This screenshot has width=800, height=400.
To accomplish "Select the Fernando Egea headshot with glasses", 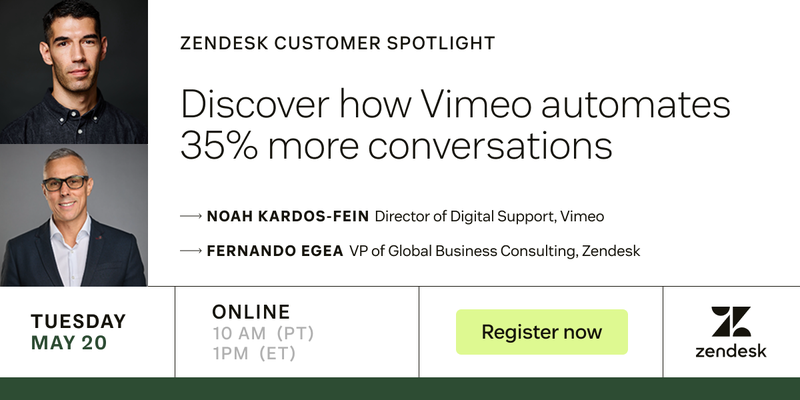I will (74, 215).
